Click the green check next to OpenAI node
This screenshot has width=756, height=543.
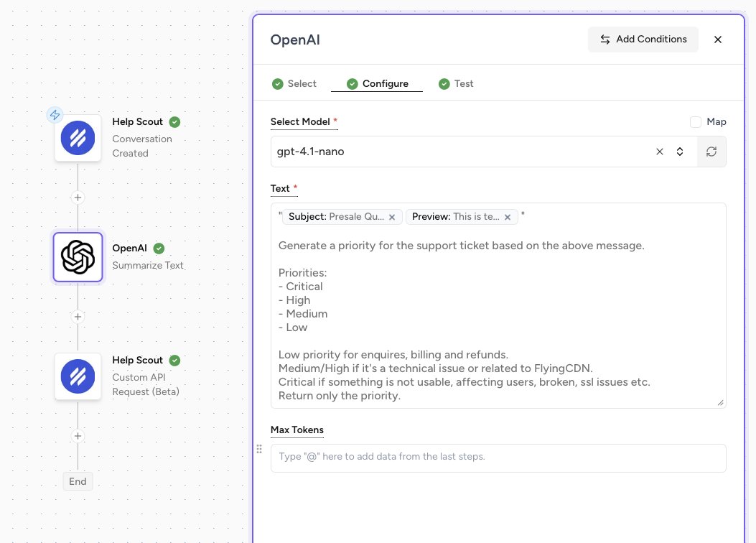coord(159,249)
